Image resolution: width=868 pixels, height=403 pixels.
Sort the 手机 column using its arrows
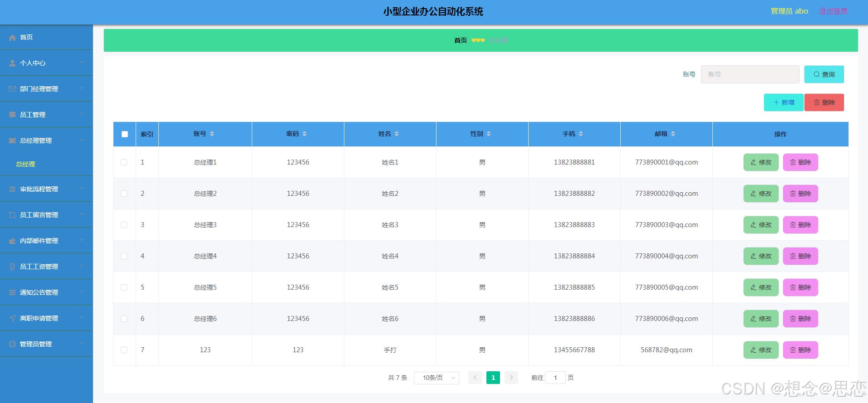coord(581,134)
